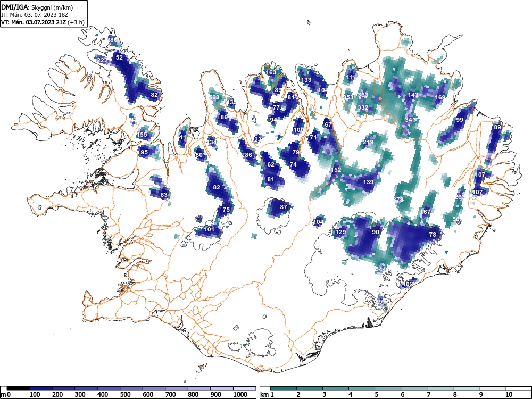Click the 'DMI/IGA: Skyggni (m/km)' title
This screenshot has height=399, width=532.
[x=37, y=7]
